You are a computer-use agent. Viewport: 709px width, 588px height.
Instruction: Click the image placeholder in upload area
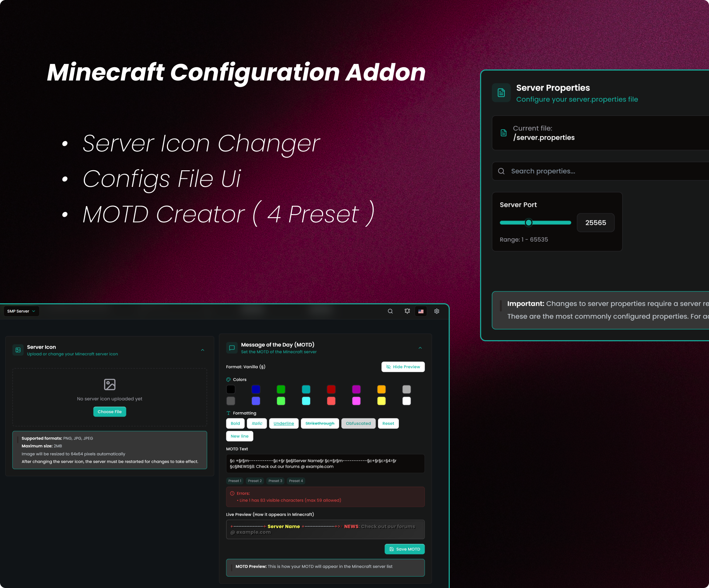click(x=110, y=384)
